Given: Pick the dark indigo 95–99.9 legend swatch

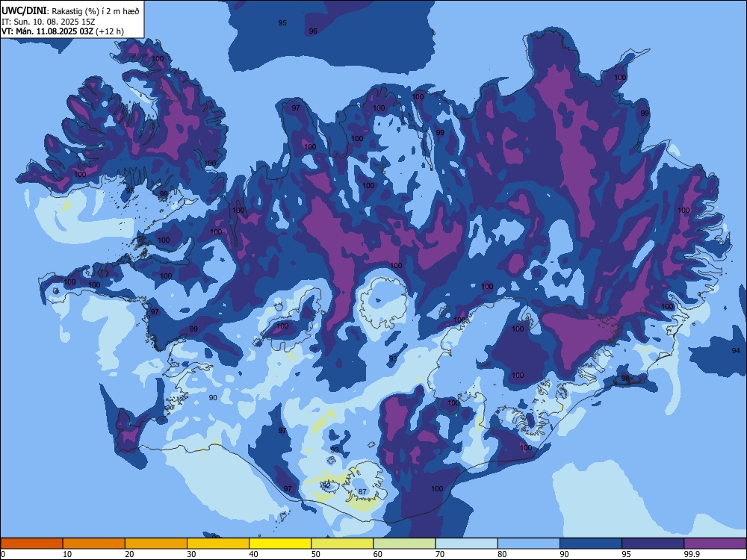Looking at the screenshot, I should [653, 544].
